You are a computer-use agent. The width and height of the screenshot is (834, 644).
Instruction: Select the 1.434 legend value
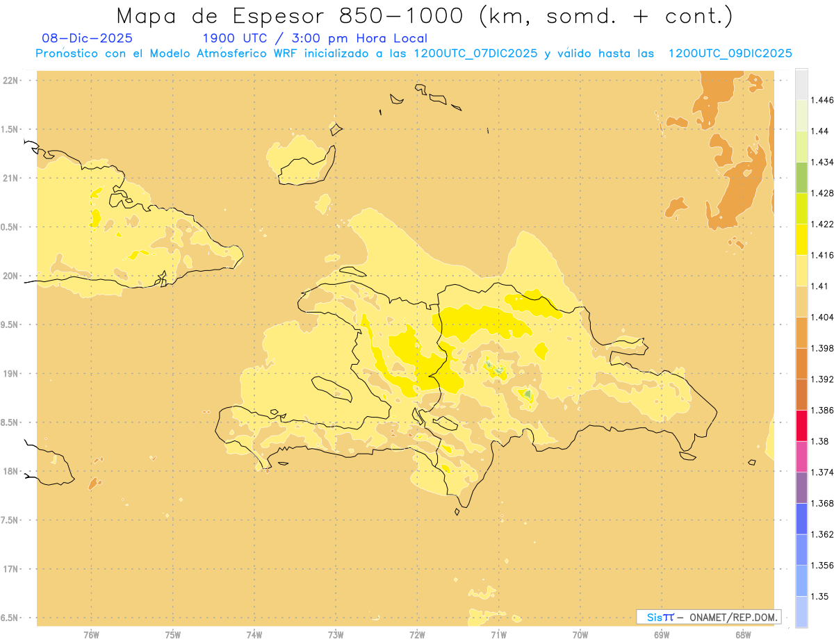pos(822,162)
